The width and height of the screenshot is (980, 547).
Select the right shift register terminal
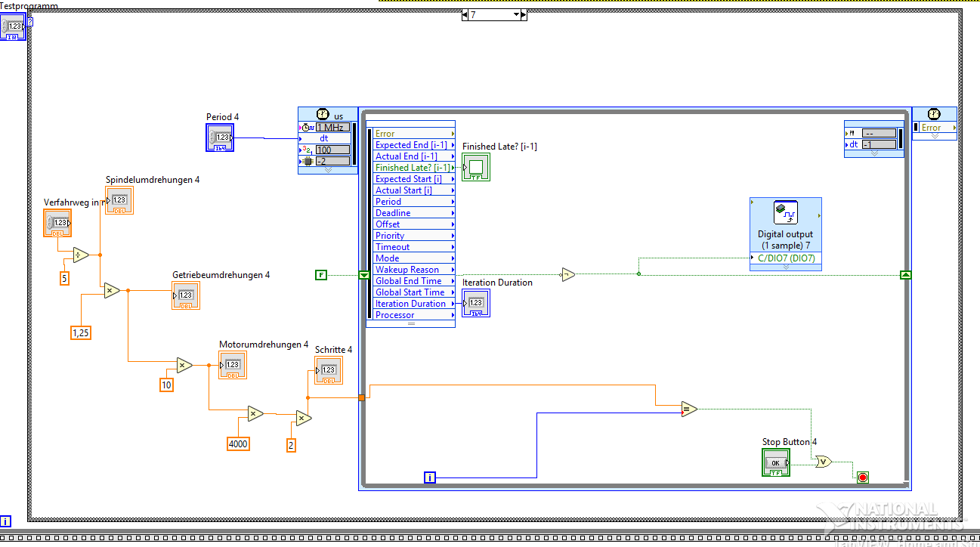pos(906,275)
